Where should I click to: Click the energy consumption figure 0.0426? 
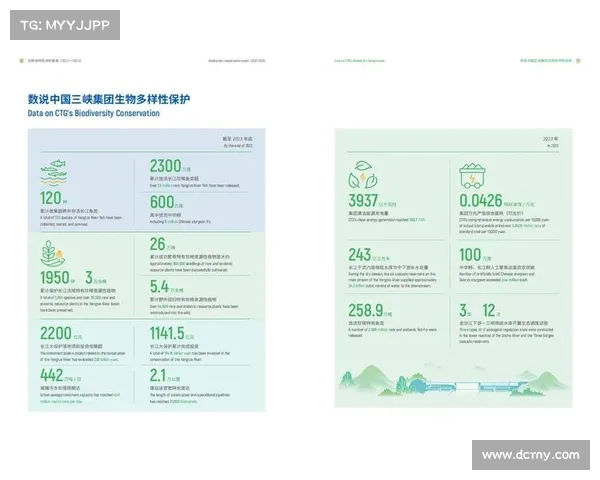tap(481, 201)
